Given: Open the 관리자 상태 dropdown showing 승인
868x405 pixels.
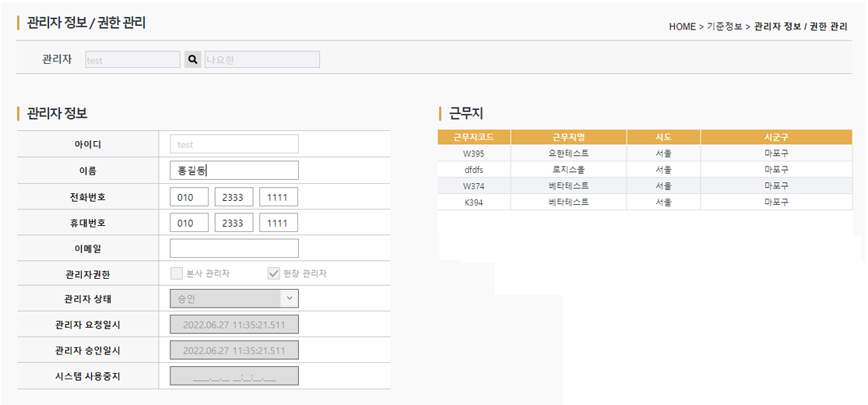Looking at the screenshot, I should [234, 298].
